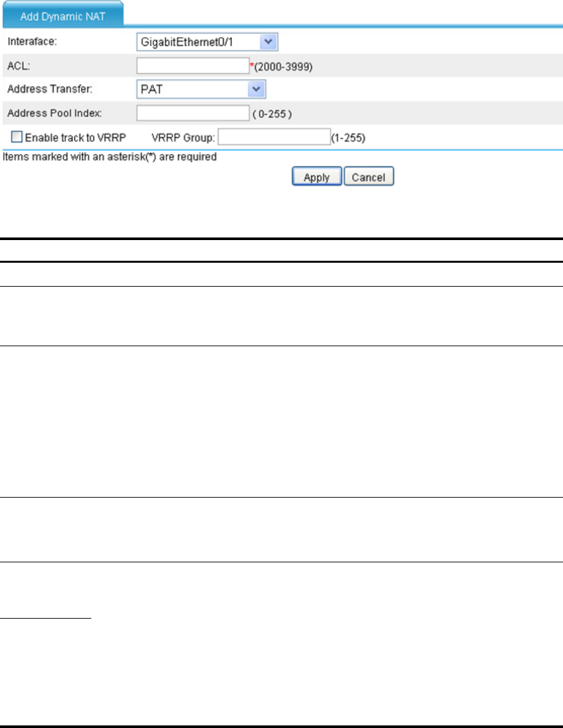Click the "Items marked with an asterisk(*) are required" note
Screen dimensions: 563x728
[x=110, y=157]
